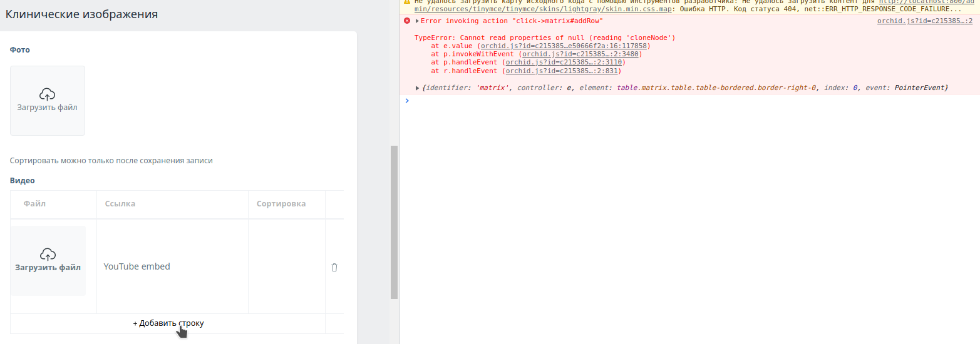Click table.matrix.table element reference in console
The image size is (980, 344).
click(x=717, y=88)
